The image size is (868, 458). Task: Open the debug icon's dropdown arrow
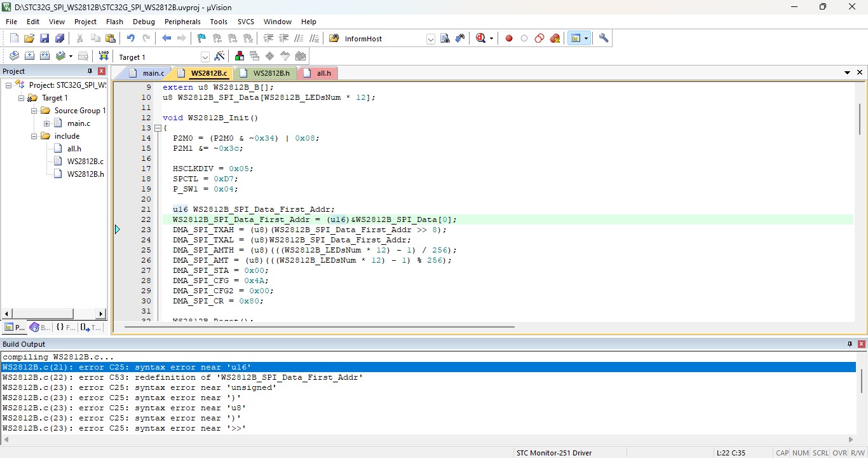tap(491, 38)
